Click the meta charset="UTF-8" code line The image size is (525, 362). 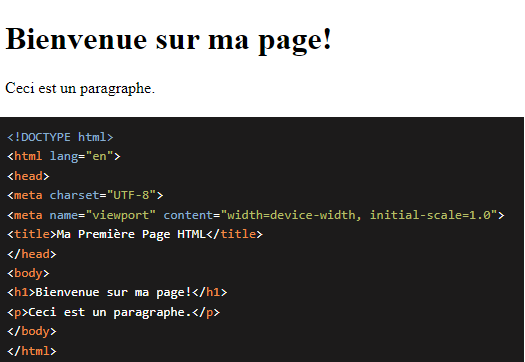point(85,196)
